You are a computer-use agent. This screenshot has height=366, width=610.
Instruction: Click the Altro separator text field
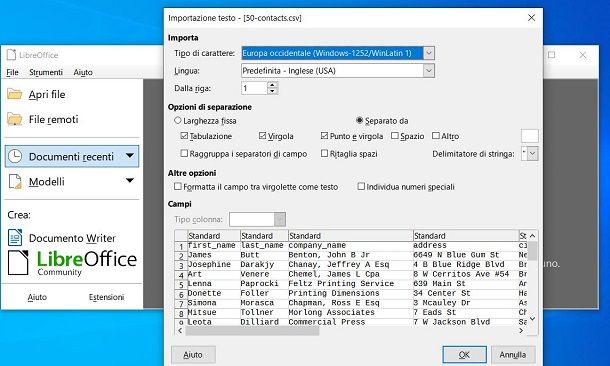click(529, 136)
